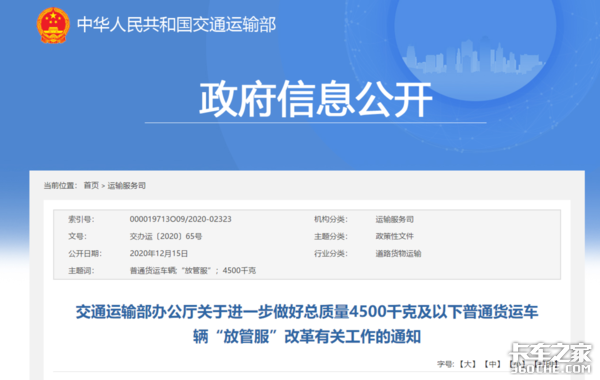
Task: Select the publish date 2020年12月15日
Action: coord(159,253)
